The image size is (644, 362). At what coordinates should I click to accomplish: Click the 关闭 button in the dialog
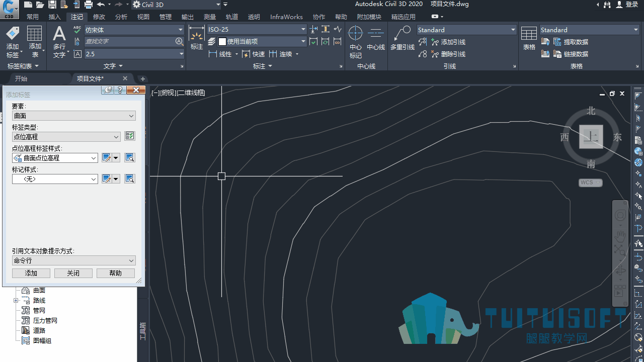[x=73, y=273]
